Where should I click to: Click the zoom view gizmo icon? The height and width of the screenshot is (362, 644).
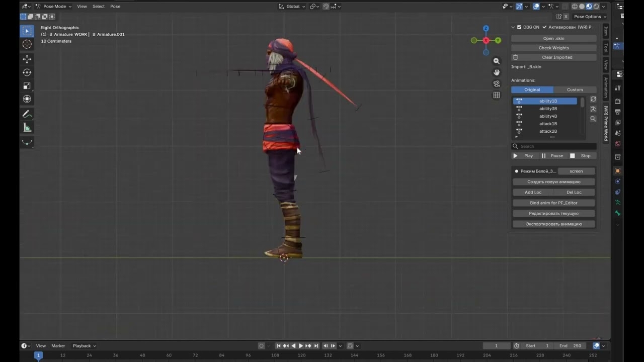coord(497,61)
